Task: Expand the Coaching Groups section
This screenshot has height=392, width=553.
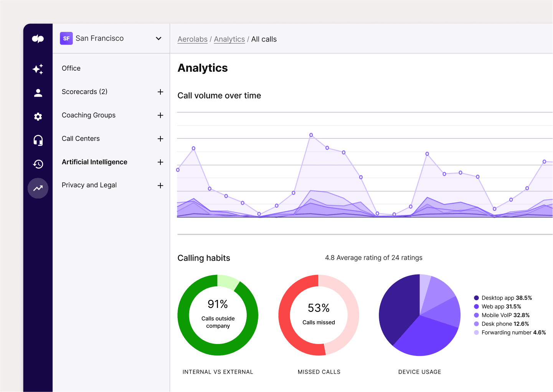Action: coord(160,115)
